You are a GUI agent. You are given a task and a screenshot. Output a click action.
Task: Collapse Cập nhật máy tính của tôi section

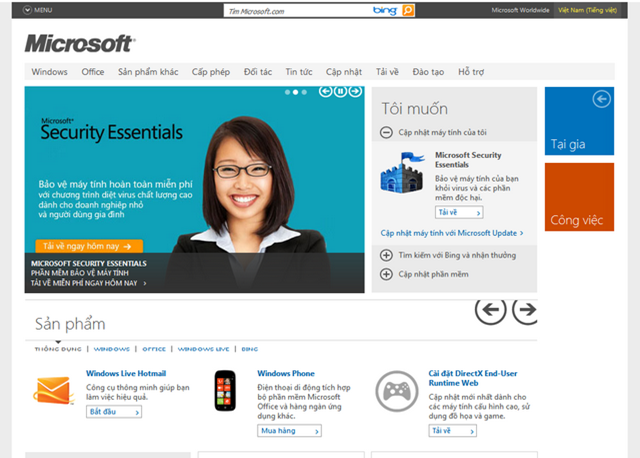point(386,132)
